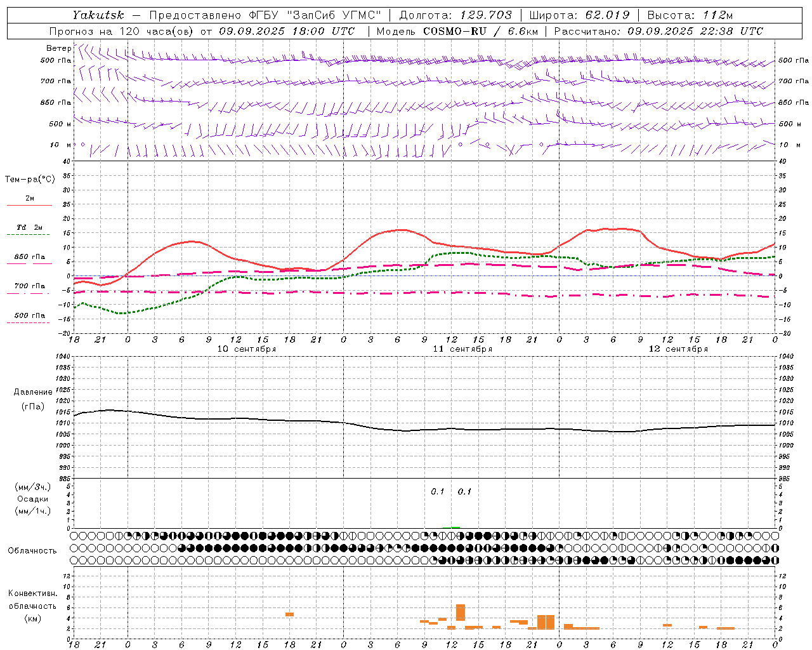Select the (гПа) pressure unit label
Image resolution: width=812 pixels, height=650 pixels.
coord(33,407)
